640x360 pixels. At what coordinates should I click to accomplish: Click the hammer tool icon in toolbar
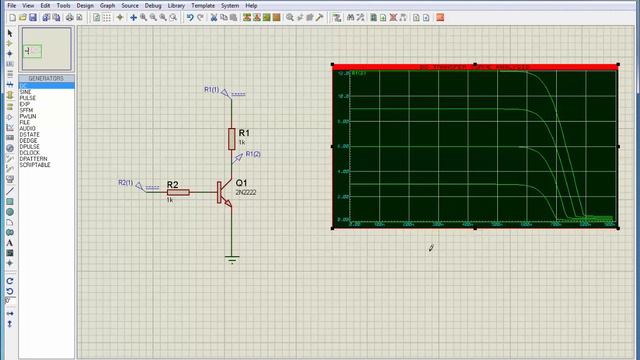320,18
